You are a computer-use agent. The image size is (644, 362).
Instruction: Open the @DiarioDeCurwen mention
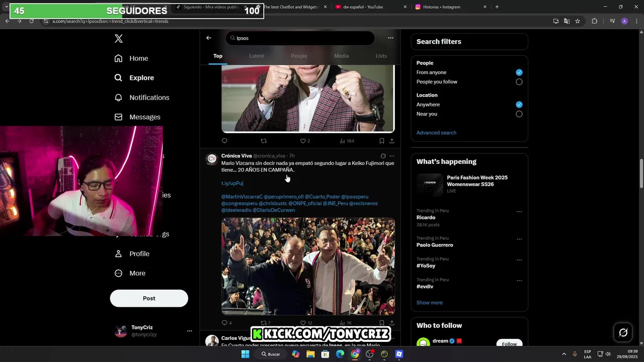point(274,210)
